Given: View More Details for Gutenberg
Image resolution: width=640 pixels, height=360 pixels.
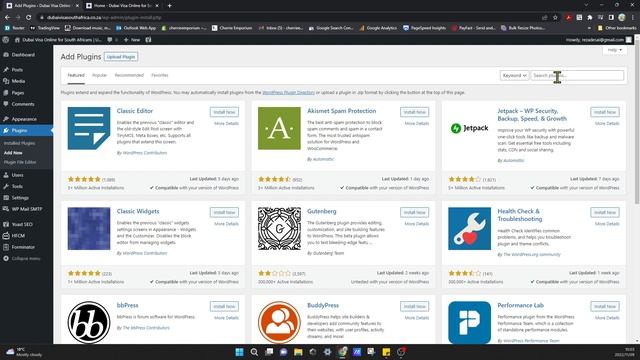Looking at the screenshot, I should (x=416, y=224).
